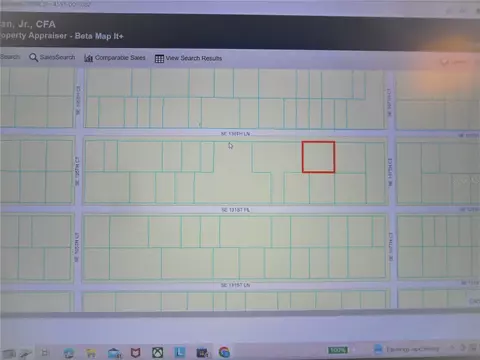Image resolution: width=480 pixels, height=360 pixels.
Task: Open Microsoft Edge from the taskbar
Action: (69, 352)
